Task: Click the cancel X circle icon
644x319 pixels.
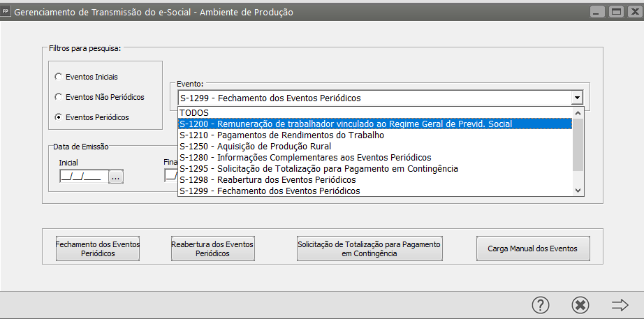Action: point(580,304)
